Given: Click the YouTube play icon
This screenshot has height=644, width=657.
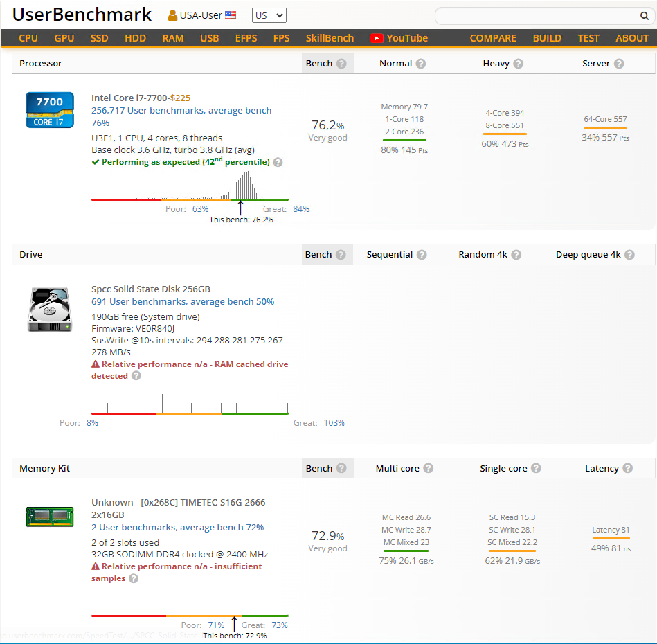Looking at the screenshot, I should coord(376,38).
